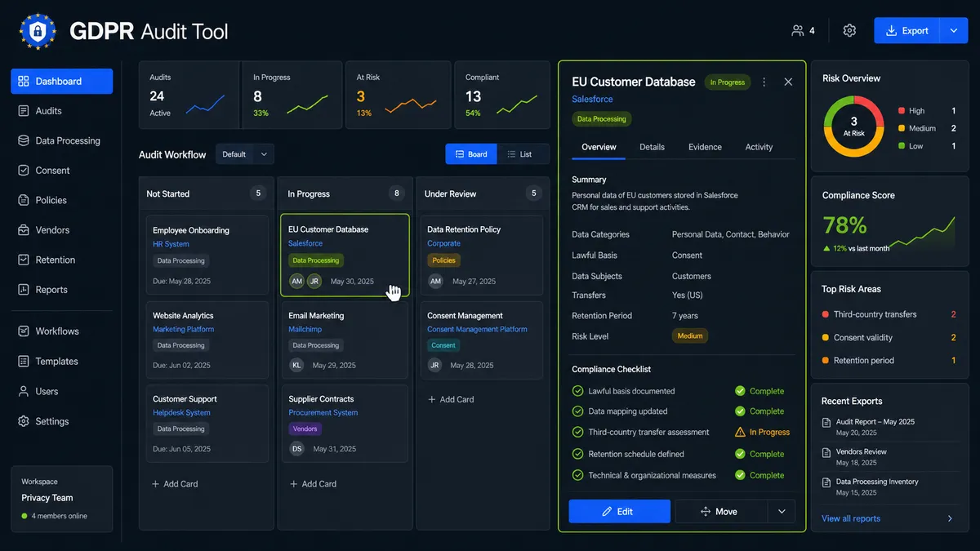Open the Privacy Team workspace box
Screen dimensions: 980x551
pyautogui.click(x=62, y=498)
